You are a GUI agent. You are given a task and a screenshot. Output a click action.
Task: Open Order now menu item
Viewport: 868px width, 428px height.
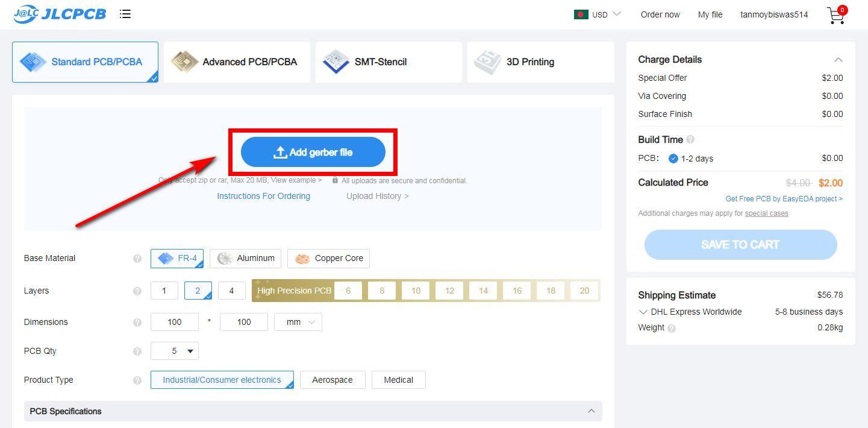tap(660, 14)
